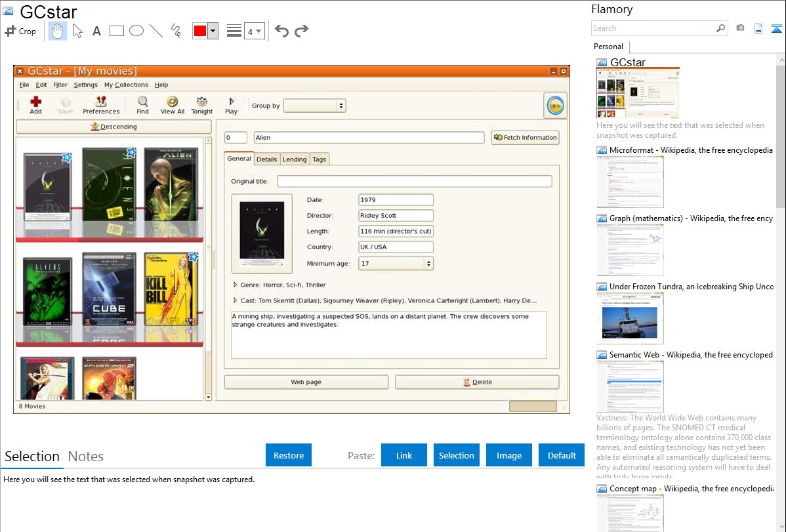Select the Cube movie cover

click(109, 289)
